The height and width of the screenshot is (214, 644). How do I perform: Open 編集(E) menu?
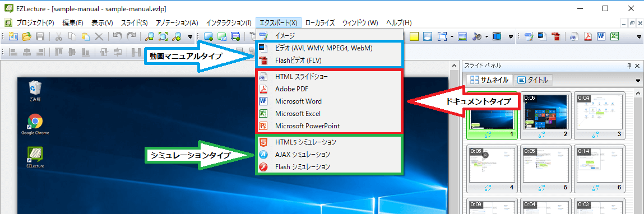[x=73, y=22]
